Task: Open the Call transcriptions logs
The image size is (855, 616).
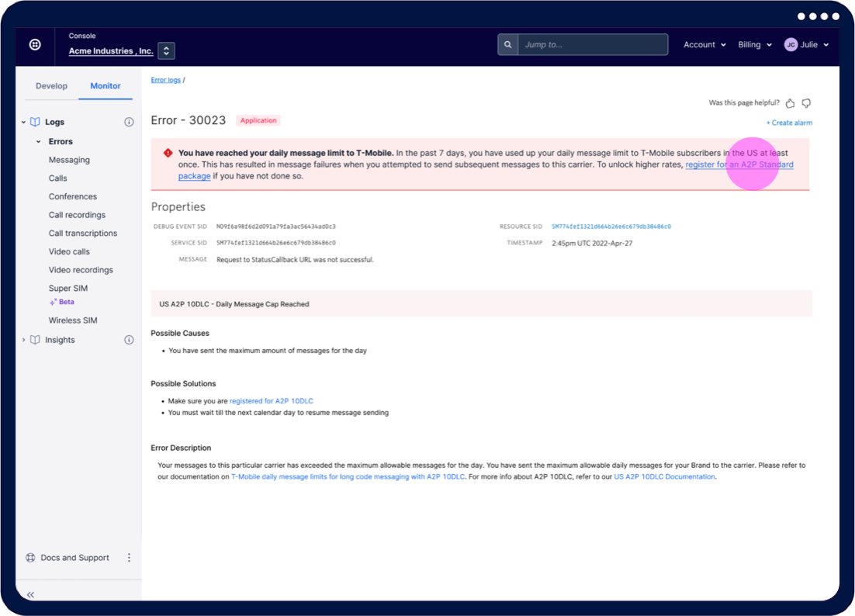Action: [x=83, y=234]
